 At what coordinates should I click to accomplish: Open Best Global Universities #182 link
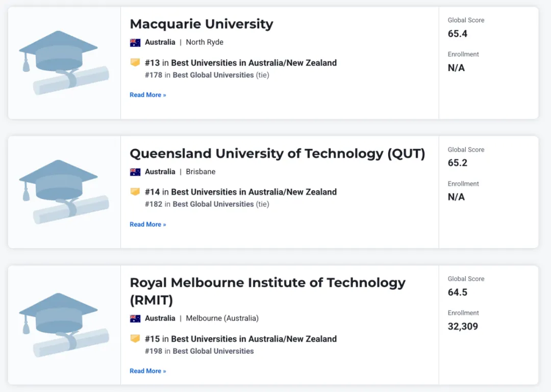pos(213,204)
